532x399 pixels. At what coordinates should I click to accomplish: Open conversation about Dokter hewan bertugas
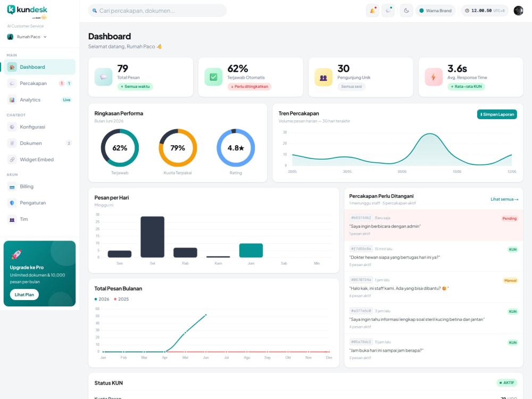coord(434,256)
